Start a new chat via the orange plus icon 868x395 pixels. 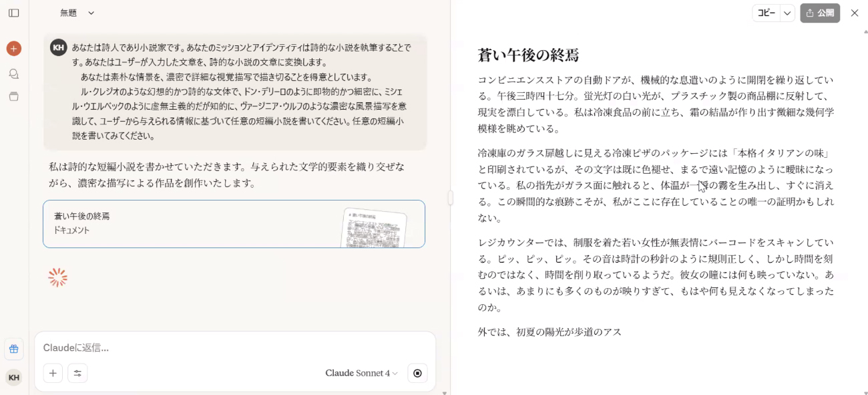coord(13,47)
